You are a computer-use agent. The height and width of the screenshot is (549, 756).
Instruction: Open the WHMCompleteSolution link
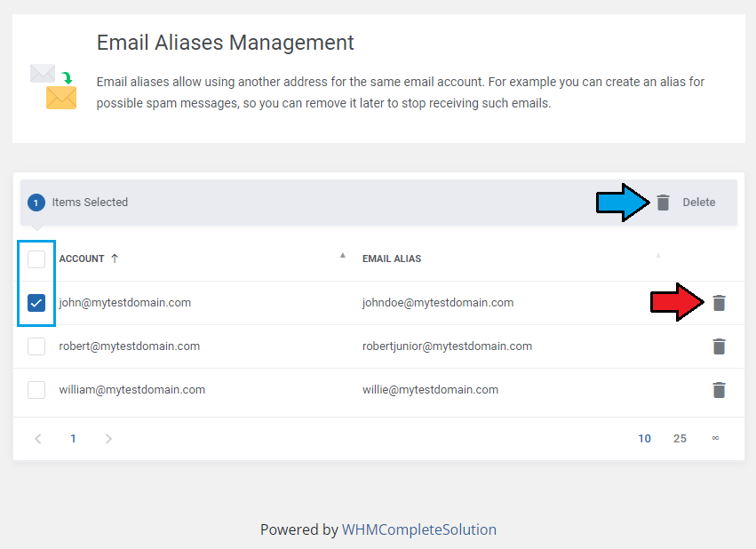[x=419, y=529]
